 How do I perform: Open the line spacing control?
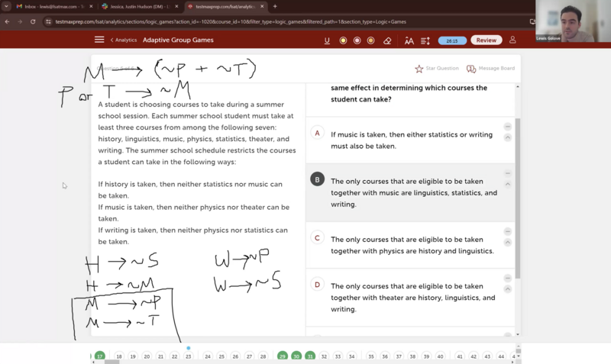425,40
